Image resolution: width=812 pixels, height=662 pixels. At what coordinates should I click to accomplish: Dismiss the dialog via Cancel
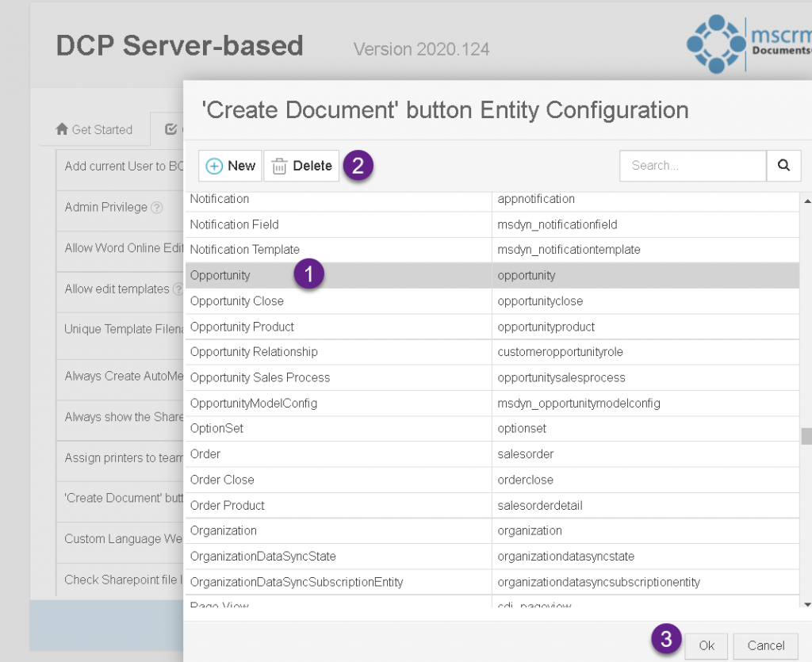(764, 645)
